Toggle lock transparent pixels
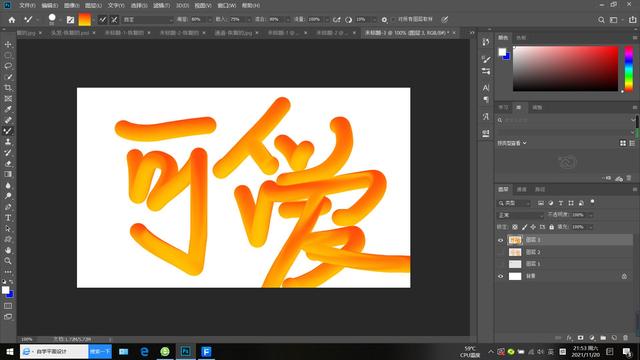 [x=515, y=227]
